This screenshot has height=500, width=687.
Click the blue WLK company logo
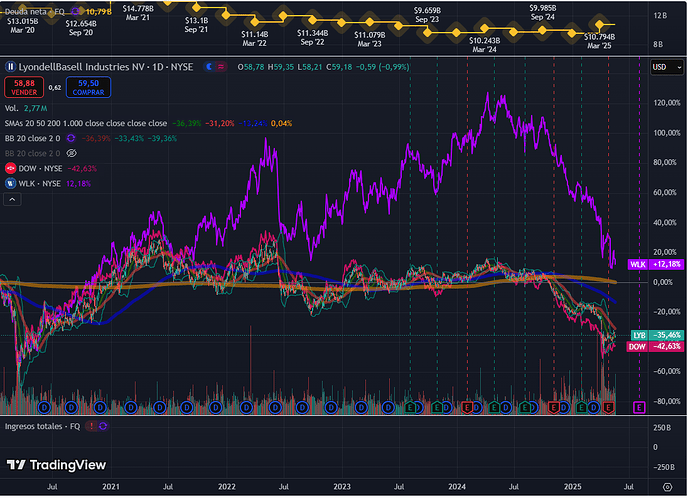11,184
